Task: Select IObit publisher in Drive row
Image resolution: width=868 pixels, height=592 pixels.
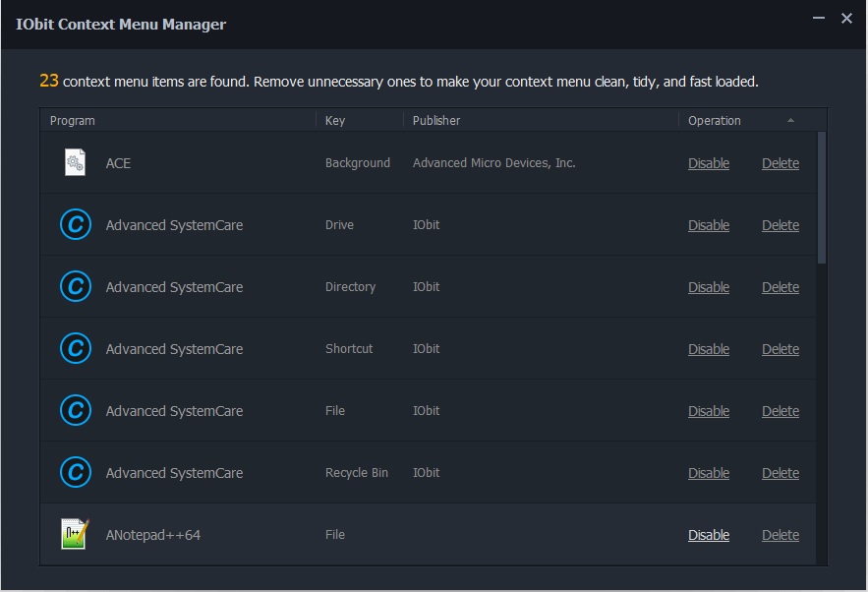Action: tap(427, 225)
